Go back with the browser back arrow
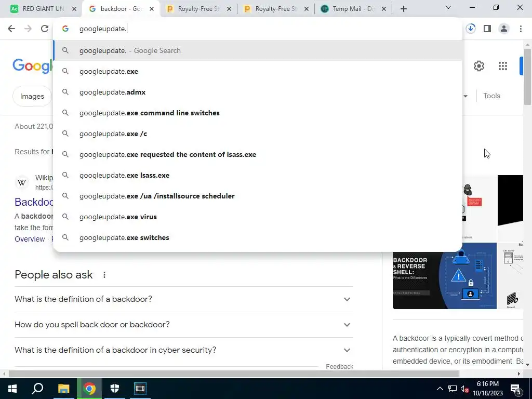 11,29
